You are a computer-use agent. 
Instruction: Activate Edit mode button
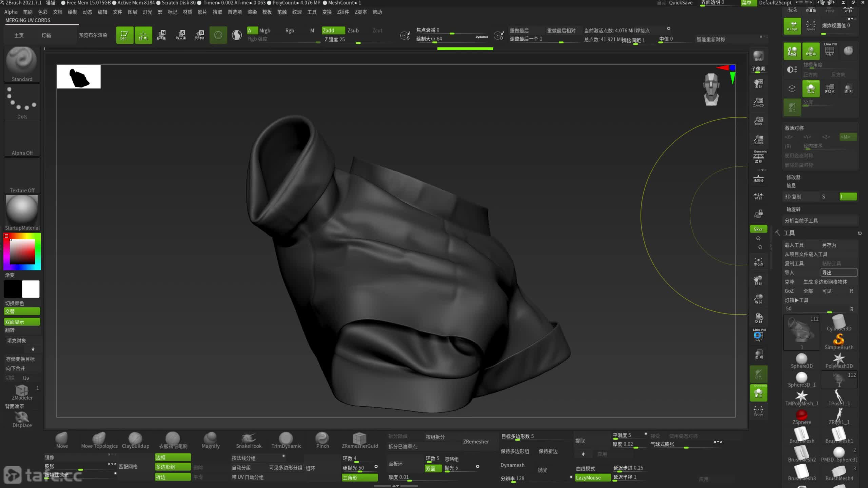(x=124, y=35)
